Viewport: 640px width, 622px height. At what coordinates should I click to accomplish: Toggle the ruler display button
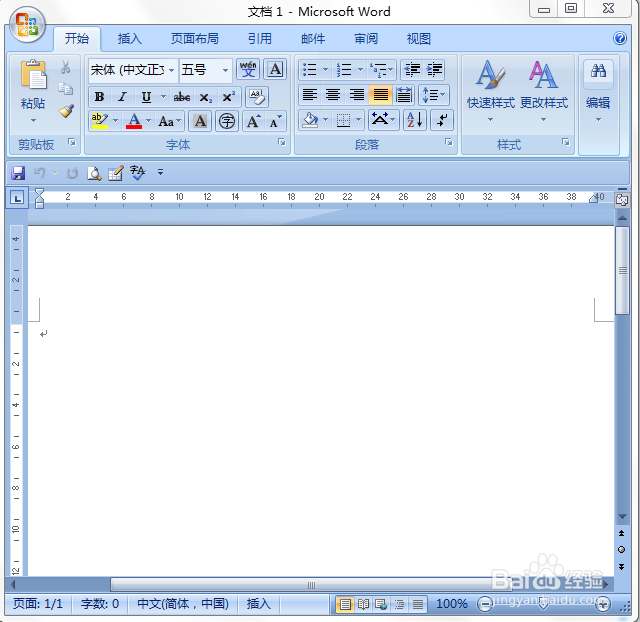[x=622, y=200]
